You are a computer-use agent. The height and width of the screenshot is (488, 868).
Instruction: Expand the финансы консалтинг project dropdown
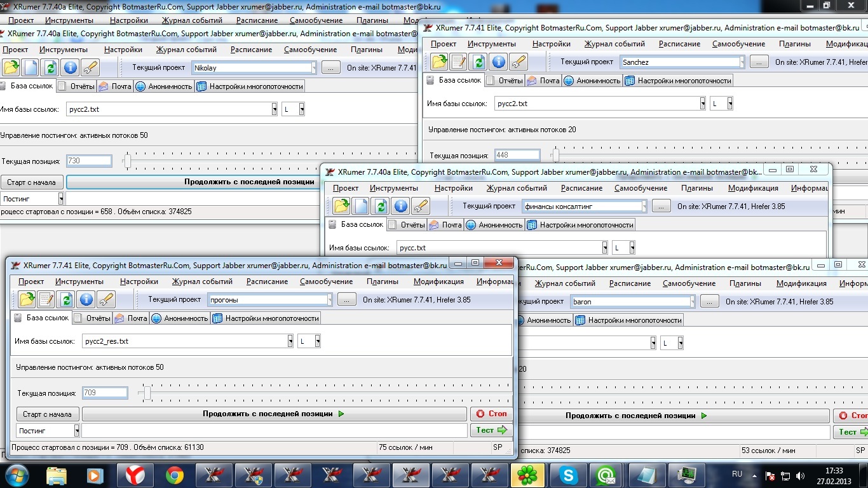pyautogui.click(x=644, y=207)
